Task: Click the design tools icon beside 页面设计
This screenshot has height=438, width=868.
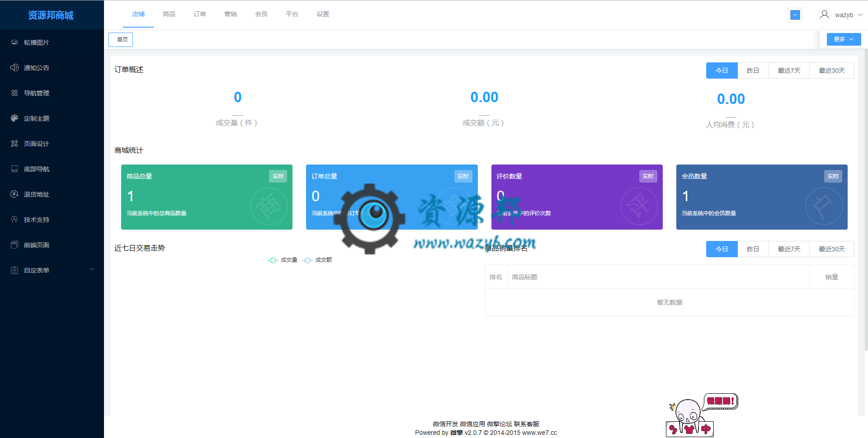Action: click(x=14, y=143)
